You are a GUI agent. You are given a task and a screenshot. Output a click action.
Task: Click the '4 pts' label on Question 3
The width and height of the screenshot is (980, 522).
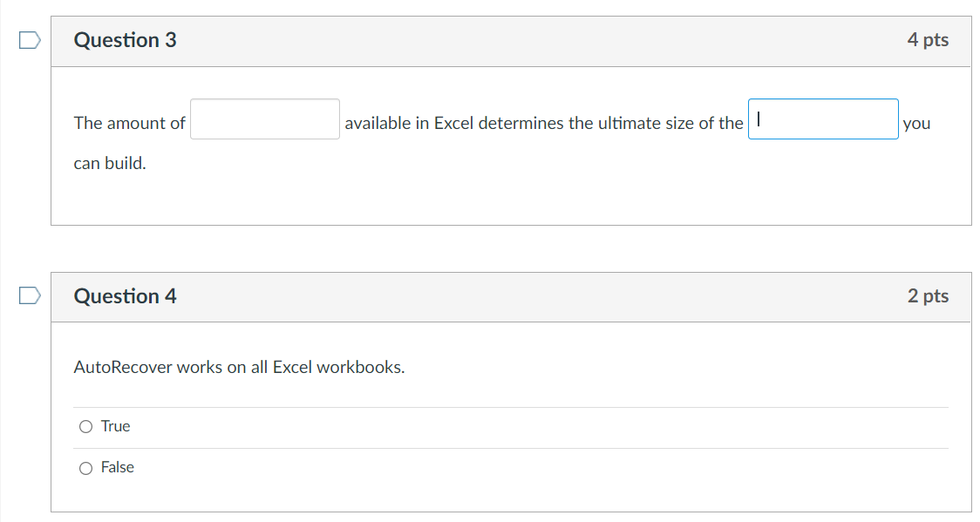(928, 39)
